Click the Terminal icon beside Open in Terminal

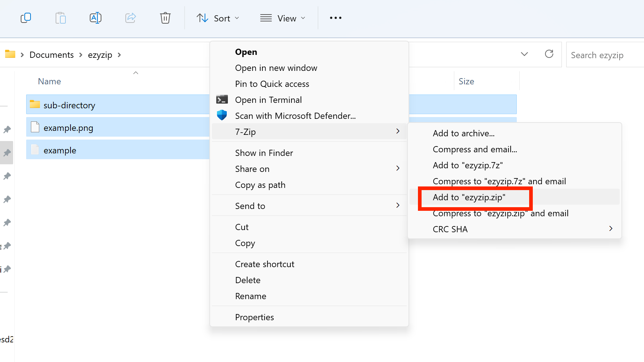pyautogui.click(x=222, y=100)
